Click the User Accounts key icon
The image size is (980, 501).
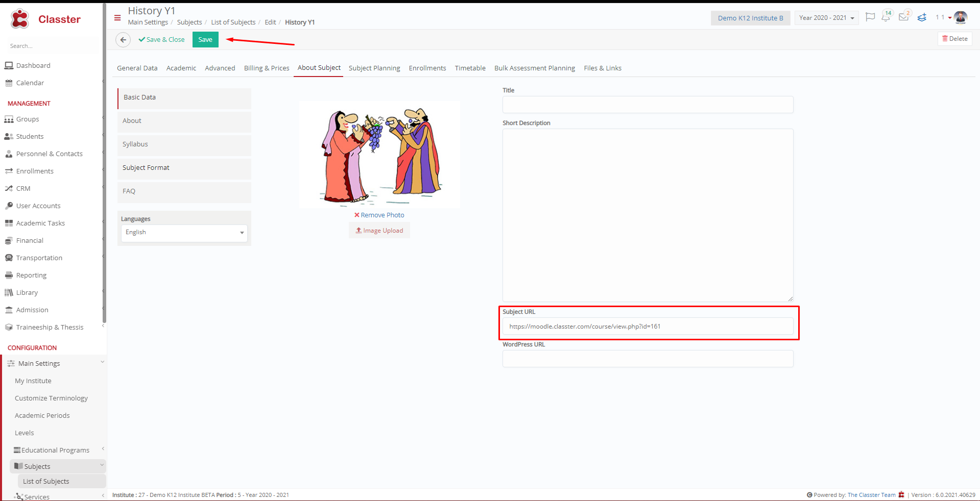(9, 206)
